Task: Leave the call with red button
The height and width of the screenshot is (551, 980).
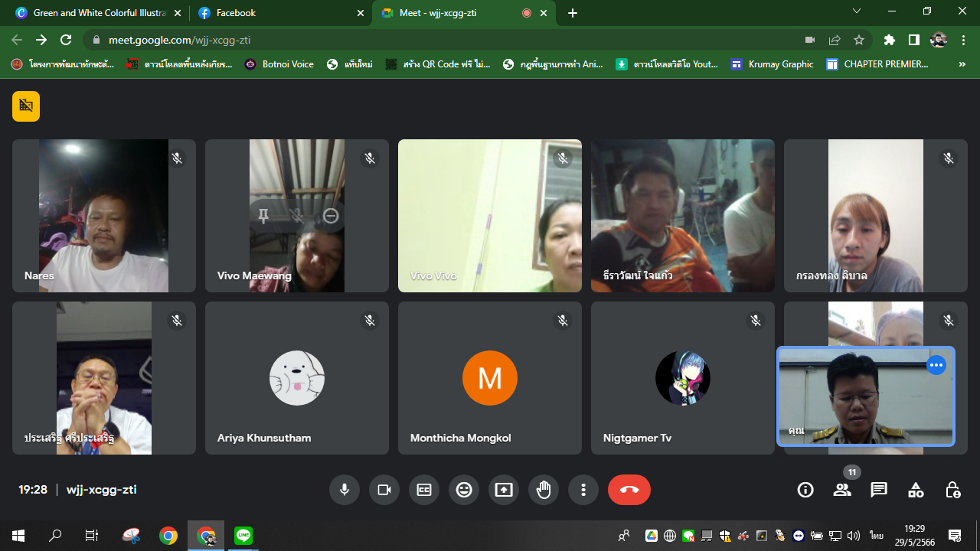Action: click(x=629, y=490)
